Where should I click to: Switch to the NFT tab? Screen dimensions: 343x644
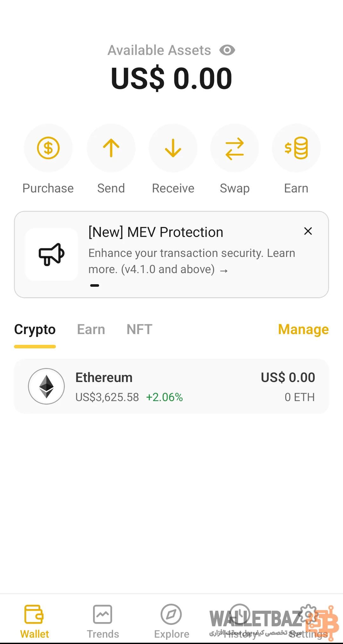pos(139,330)
